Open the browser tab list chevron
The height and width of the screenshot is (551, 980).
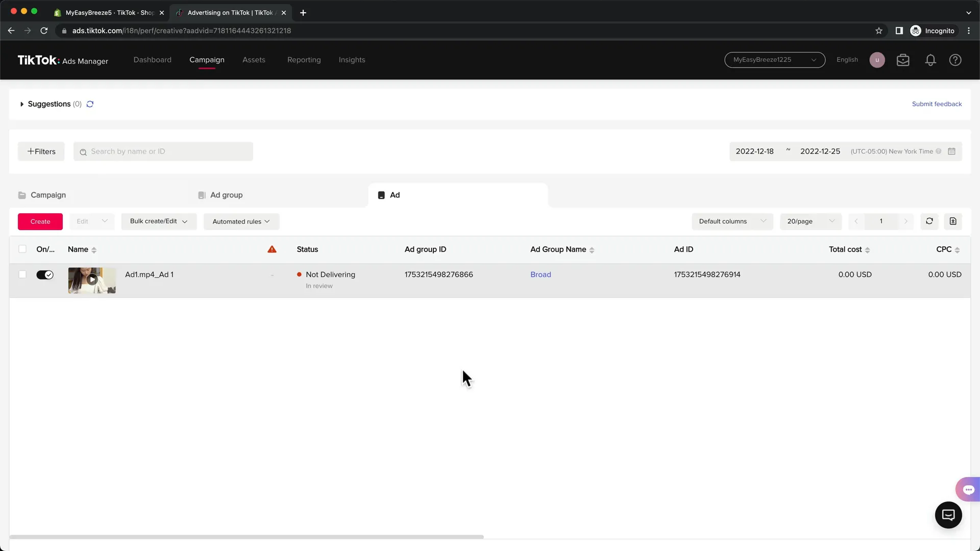[969, 13]
